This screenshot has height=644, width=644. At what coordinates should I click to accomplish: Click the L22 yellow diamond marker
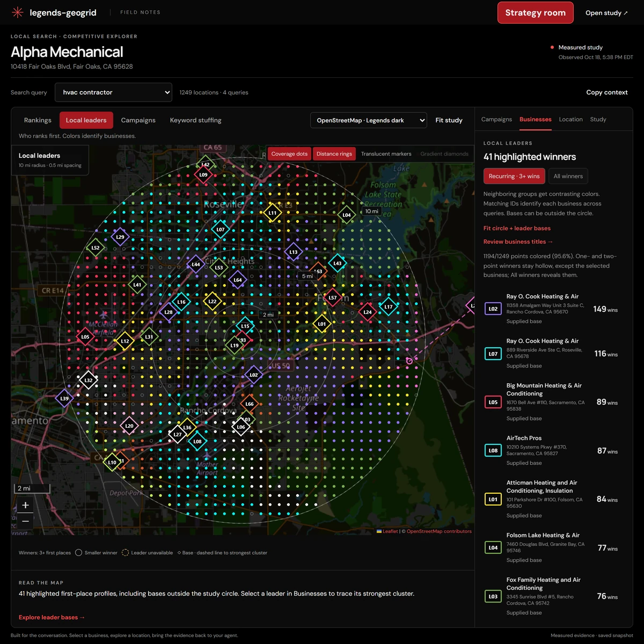pos(213,302)
